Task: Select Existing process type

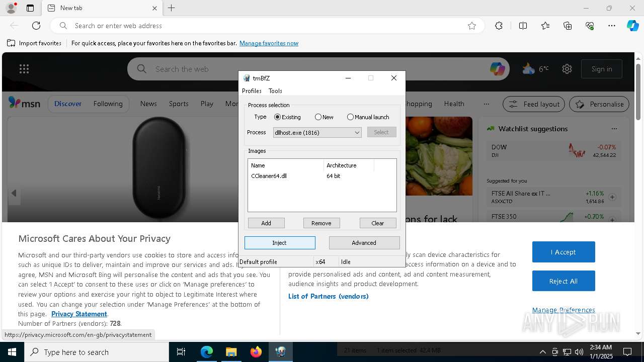Action: click(x=287, y=117)
